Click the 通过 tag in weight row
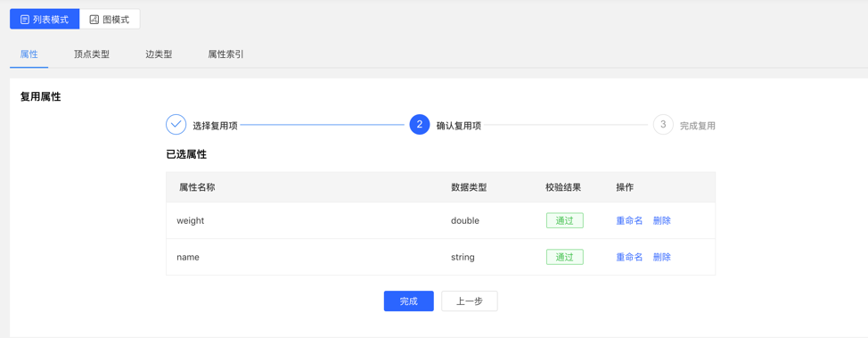The height and width of the screenshot is (338, 868). pos(565,220)
